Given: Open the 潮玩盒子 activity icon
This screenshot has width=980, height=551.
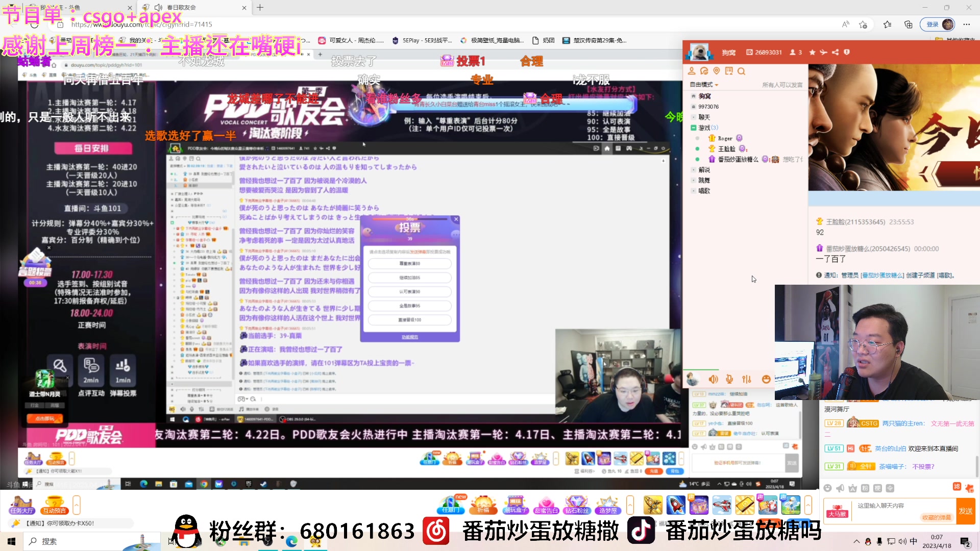Looking at the screenshot, I should (x=516, y=505).
